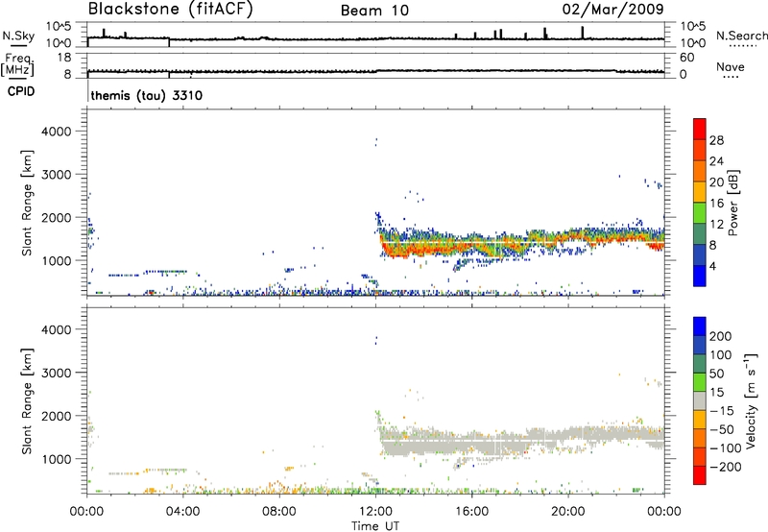Click the 'Slant Range [km]' label of the power panel
The image size is (768, 532).
click(x=28, y=203)
